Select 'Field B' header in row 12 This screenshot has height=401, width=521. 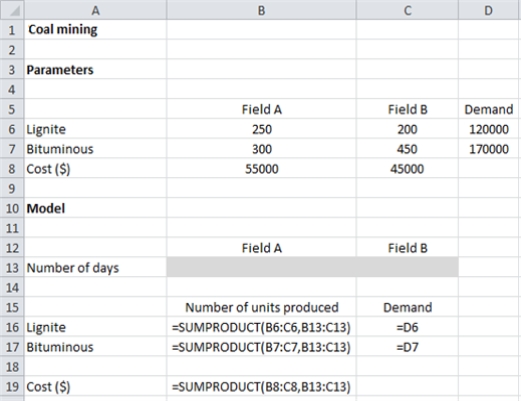click(x=407, y=248)
